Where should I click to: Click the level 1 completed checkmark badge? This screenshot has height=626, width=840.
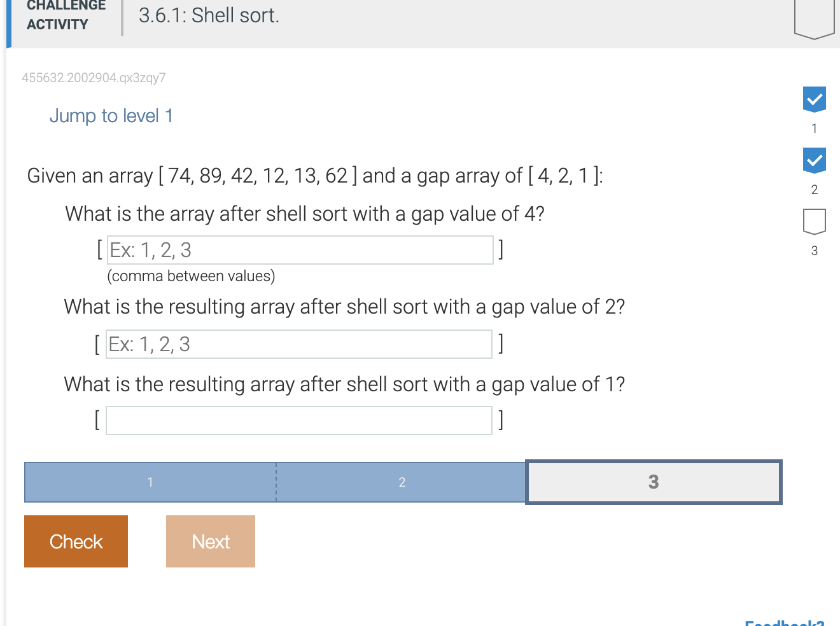pyautogui.click(x=814, y=99)
